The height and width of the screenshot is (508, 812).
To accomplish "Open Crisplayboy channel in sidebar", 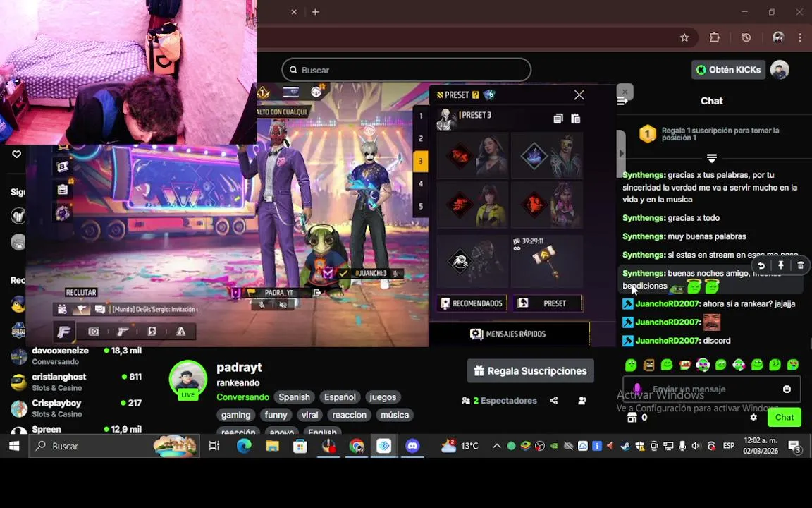I will tap(77, 408).
